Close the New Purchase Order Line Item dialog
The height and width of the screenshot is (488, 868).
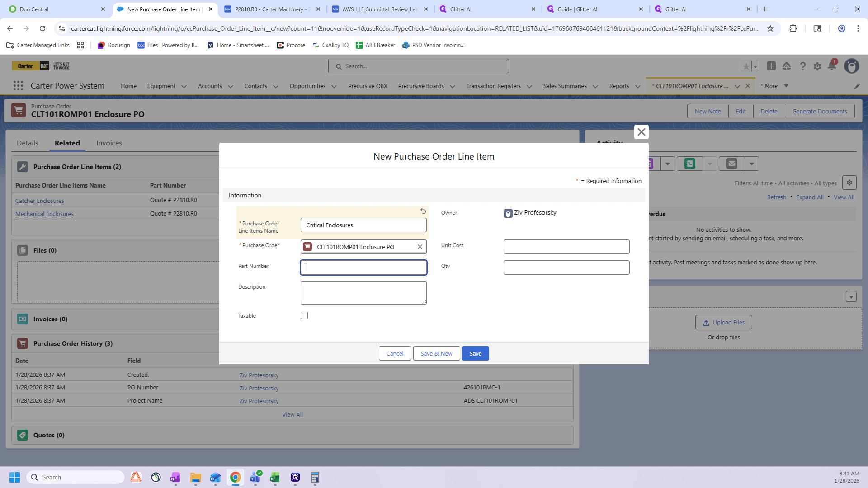[641, 132]
